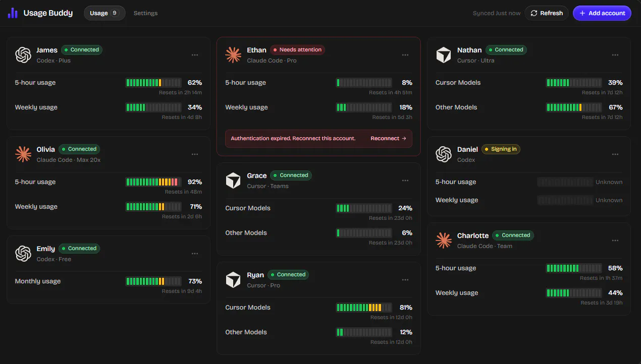Viewport: 641px width, 364px height.
Task: Open the three-dot menu on Grace's card
Action: coord(405,180)
